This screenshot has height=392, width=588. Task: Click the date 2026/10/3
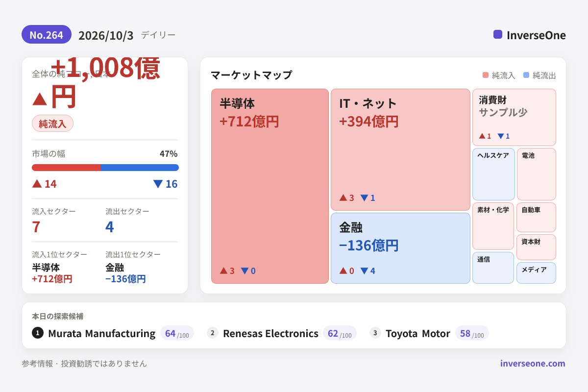[106, 35]
